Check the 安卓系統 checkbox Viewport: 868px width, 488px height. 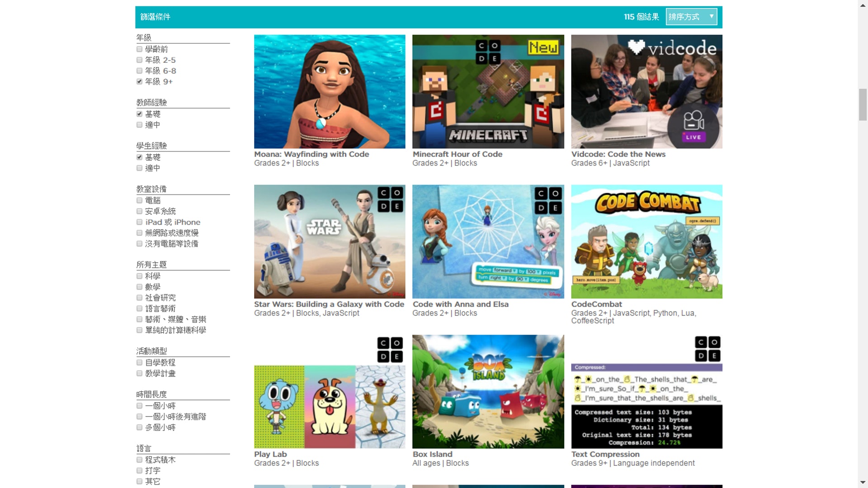139,211
